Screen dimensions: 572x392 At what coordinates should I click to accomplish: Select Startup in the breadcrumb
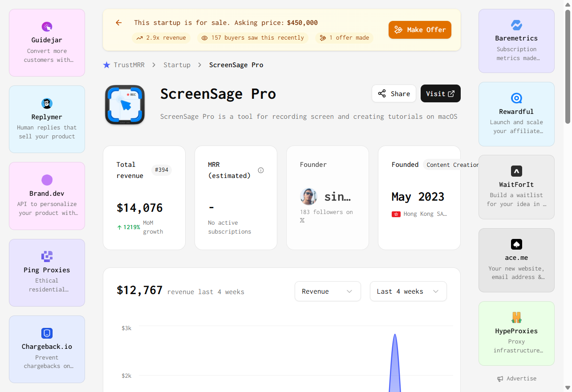point(177,65)
